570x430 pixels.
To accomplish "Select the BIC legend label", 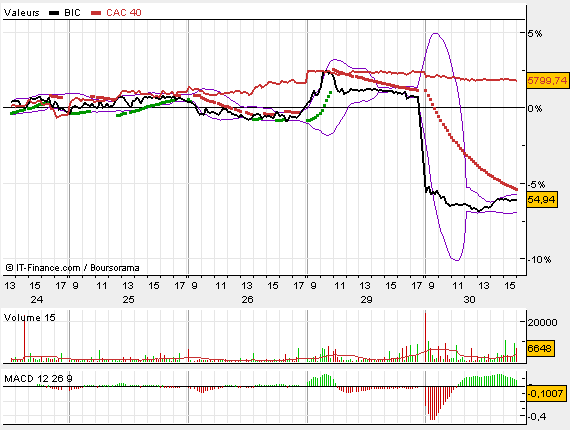I will (x=72, y=13).
